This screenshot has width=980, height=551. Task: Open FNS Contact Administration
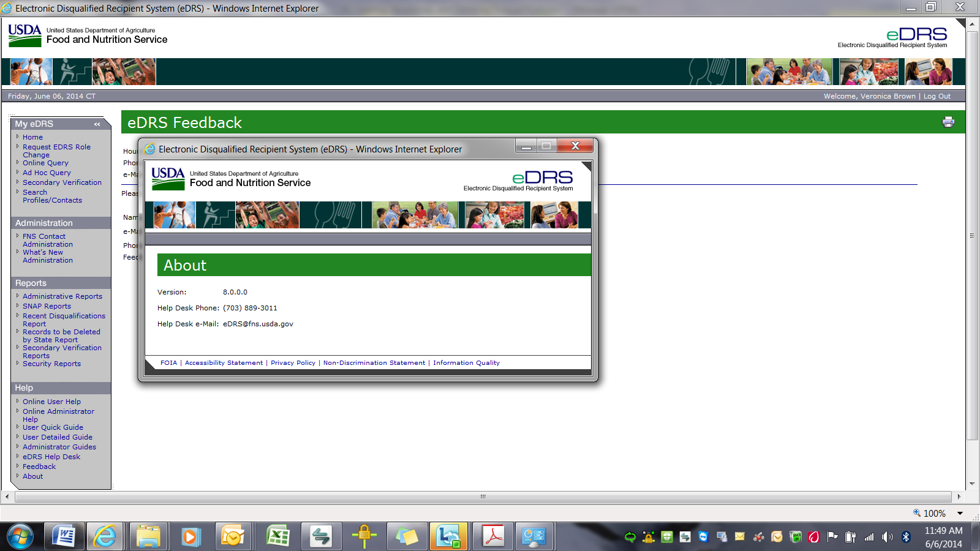[x=48, y=240]
